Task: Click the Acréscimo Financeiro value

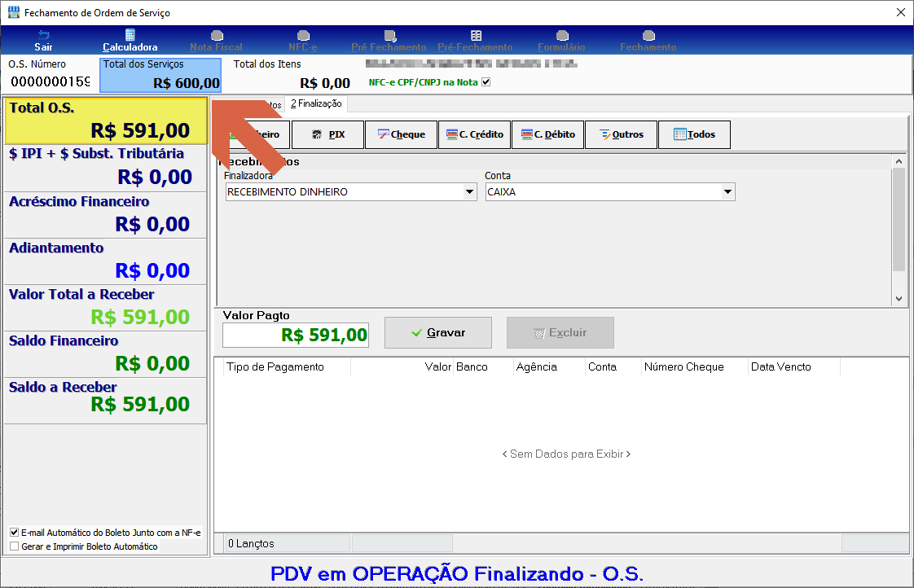Action: [152, 224]
